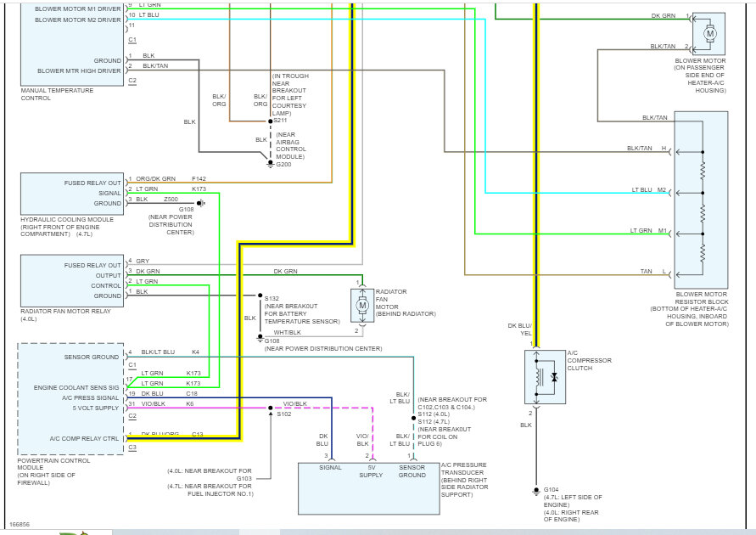Click the F142 circuit code

click(199, 178)
